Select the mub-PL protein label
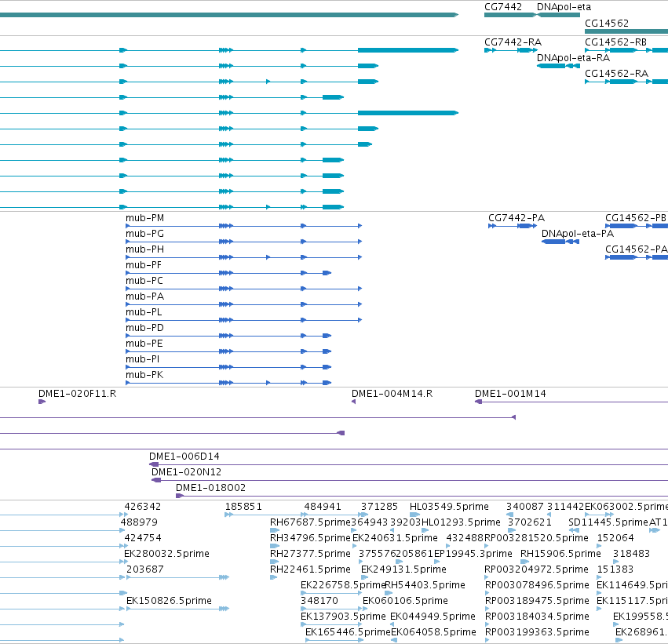The height and width of the screenshot is (644, 668). (x=144, y=312)
